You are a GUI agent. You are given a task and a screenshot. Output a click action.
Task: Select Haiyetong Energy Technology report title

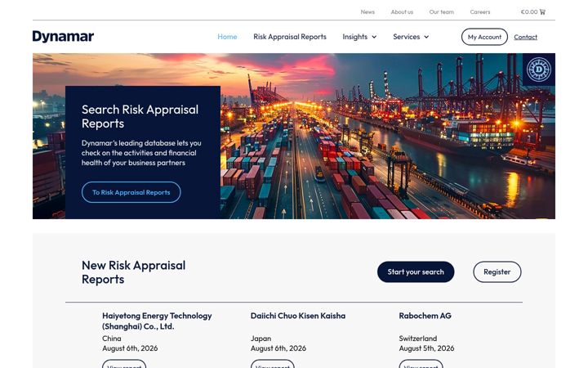(157, 321)
